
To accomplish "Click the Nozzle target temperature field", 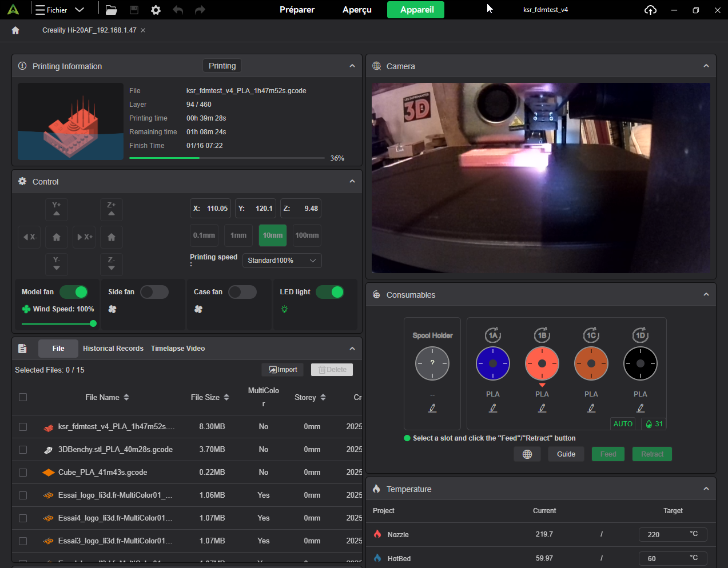I will pyautogui.click(x=663, y=534).
